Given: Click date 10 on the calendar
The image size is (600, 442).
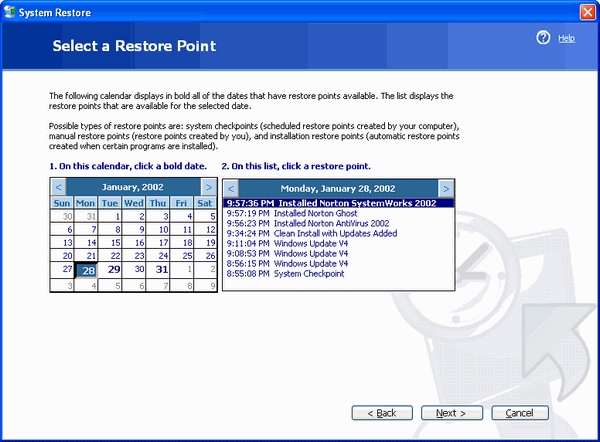Looking at the screenshot, I should coord(158,230).
